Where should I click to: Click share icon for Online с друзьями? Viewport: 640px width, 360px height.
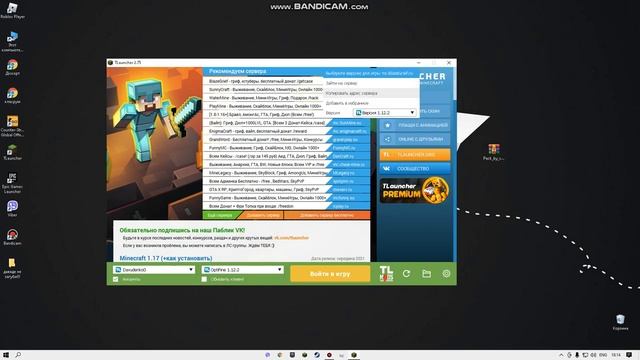[x=387, y=139]
